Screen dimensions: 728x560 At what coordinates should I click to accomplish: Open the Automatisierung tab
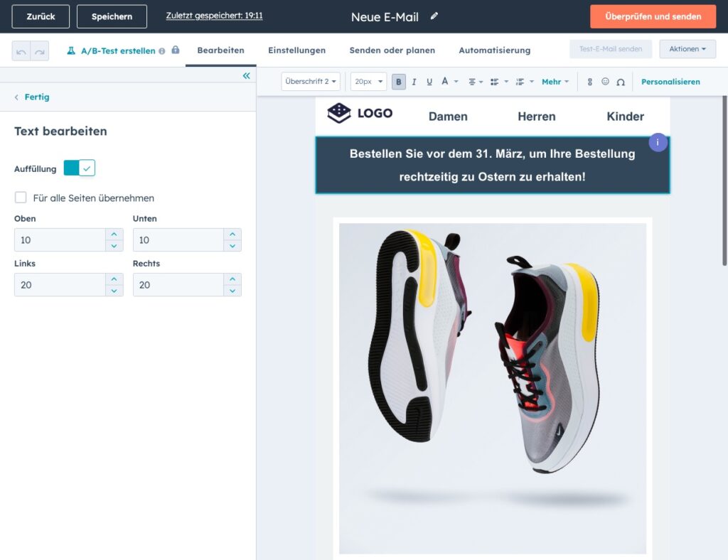pos(495,50)
